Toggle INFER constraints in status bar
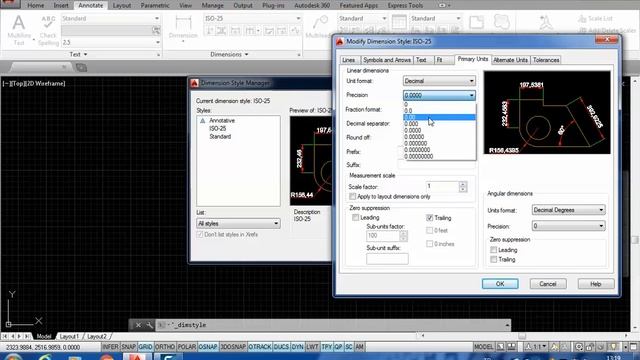 tap(110, 347)
